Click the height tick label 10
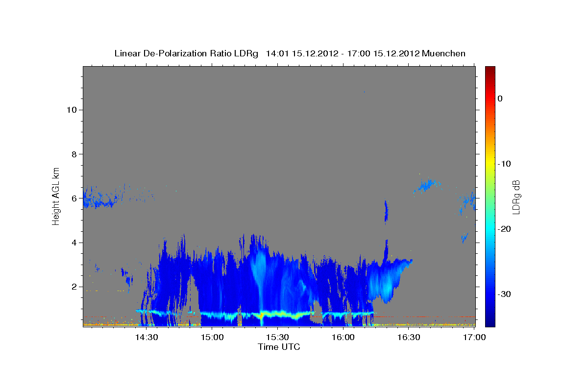Image resolution: width=588 pixels, height=392 pixels. coord(71,110)
